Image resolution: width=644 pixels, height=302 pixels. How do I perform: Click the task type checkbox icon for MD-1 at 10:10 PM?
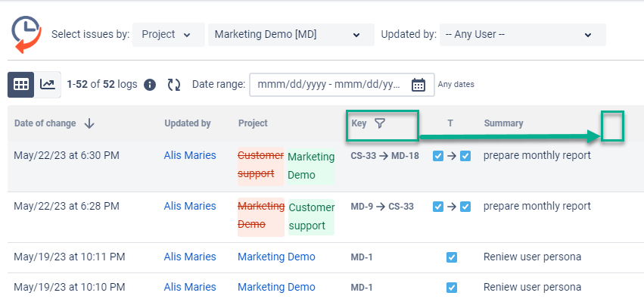click(451, 287)
